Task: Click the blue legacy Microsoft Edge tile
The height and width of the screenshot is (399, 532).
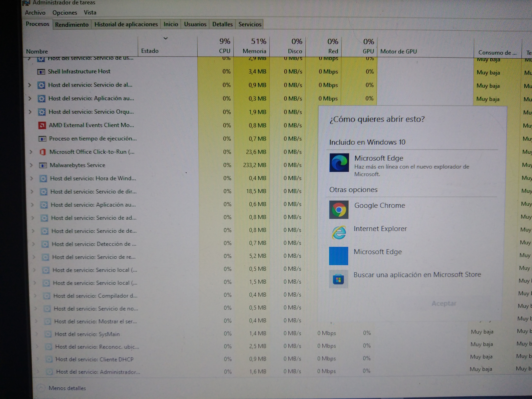Action: [x=338, y=256]
